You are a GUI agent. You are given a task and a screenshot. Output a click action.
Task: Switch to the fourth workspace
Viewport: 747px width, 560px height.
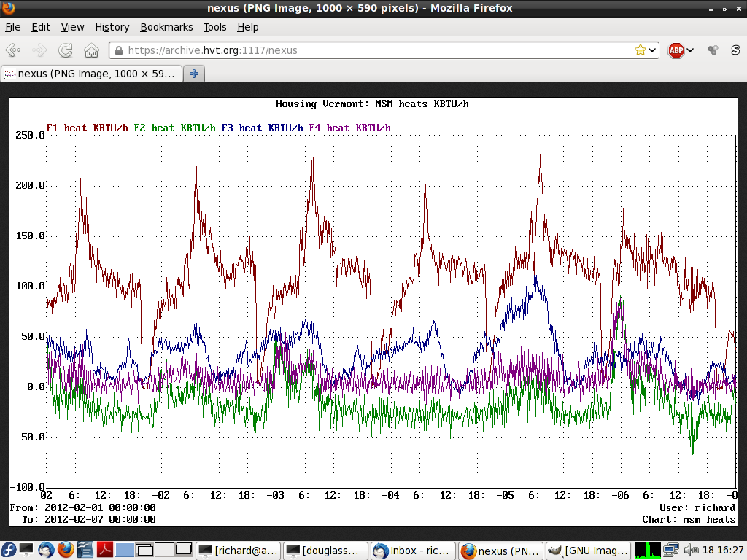click(183, 550)
